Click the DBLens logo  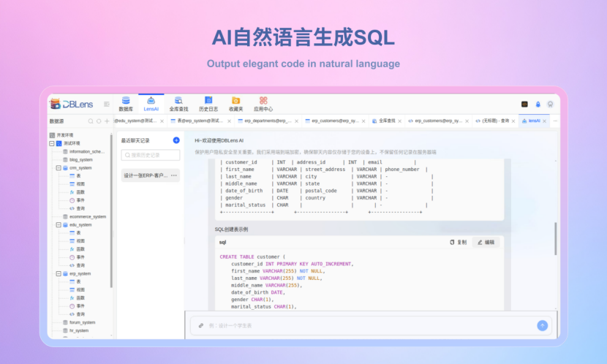[72, 104]
